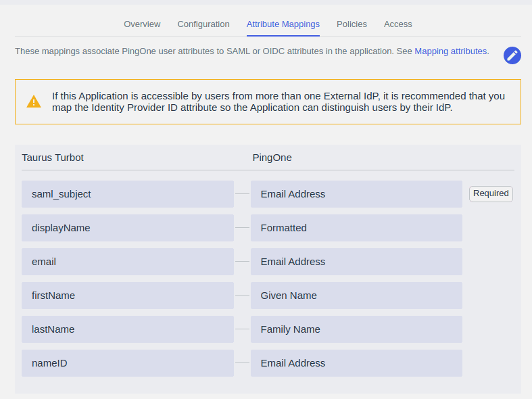Open the Access tab
532x399 pixels.
[397, 24]
